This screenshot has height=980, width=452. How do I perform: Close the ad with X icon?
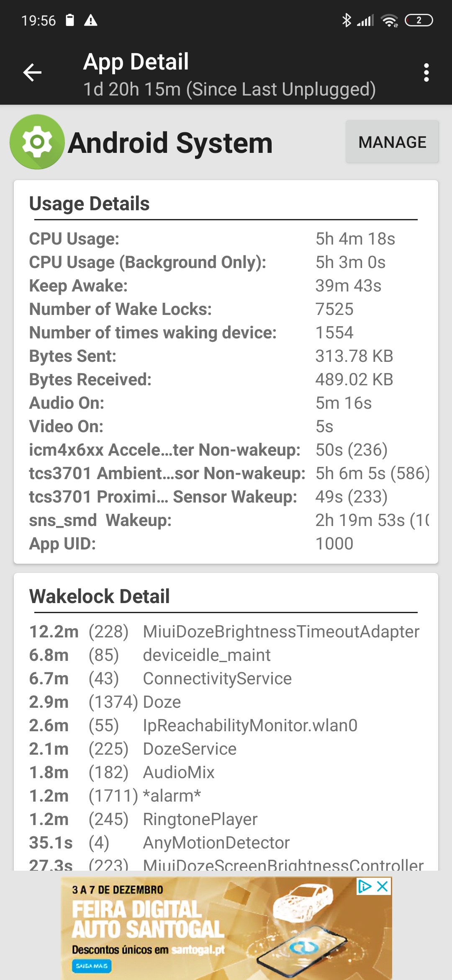pos(383,886)
